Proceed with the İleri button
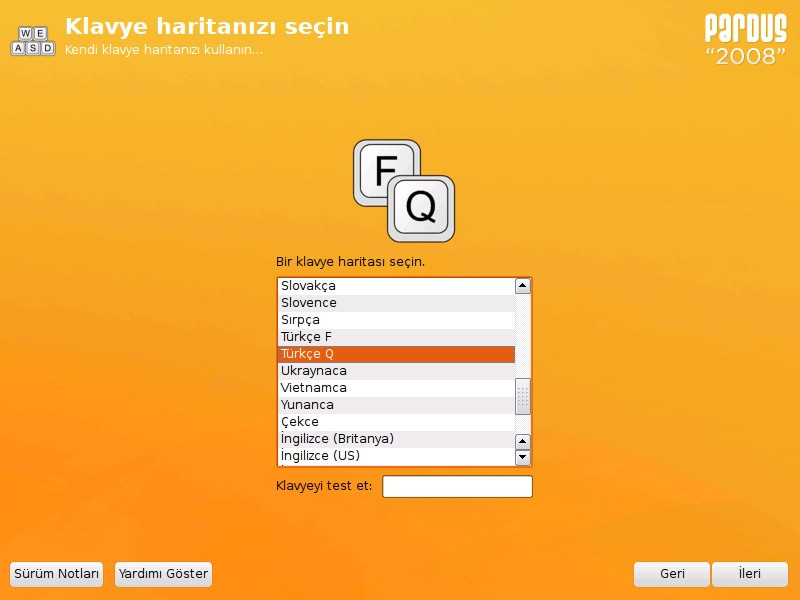The height and width of the screenshot is (600, 800). tap(749, 574)
